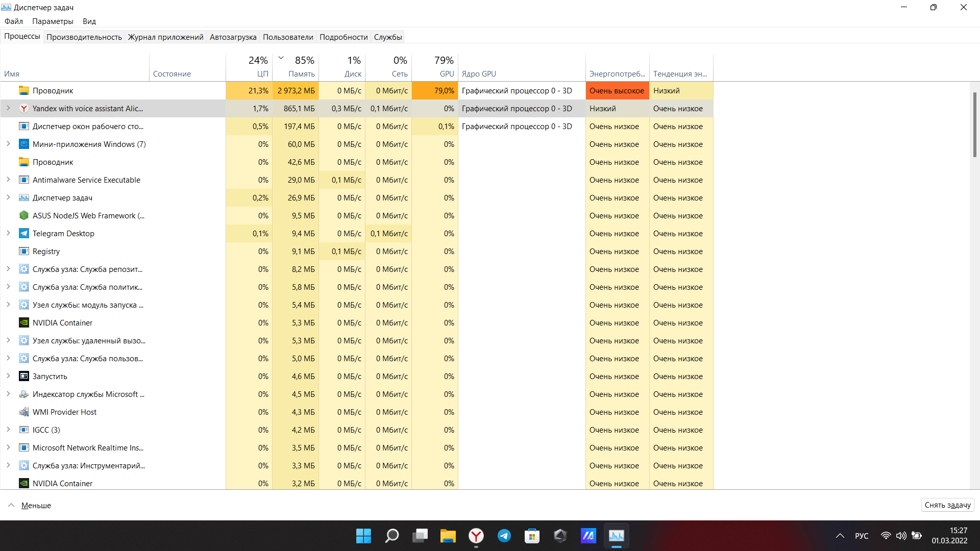Image resolution: width=980 pixels, height=551 pixels.
Task: Open the Файл menu
Action: click(14, 21)
